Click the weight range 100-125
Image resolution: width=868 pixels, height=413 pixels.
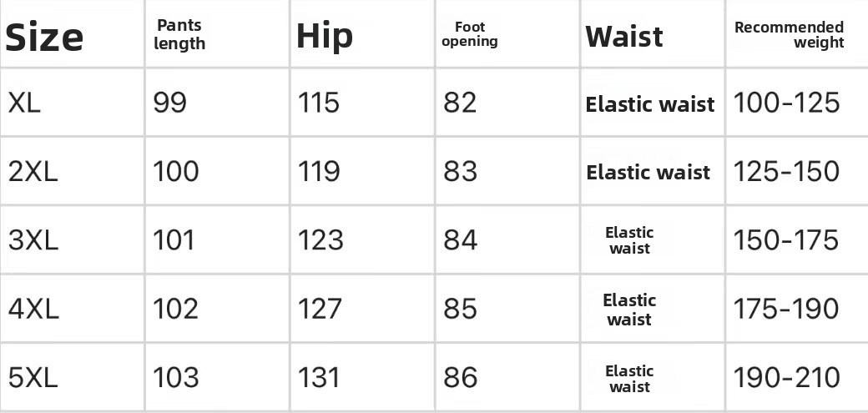coord(786,103)
